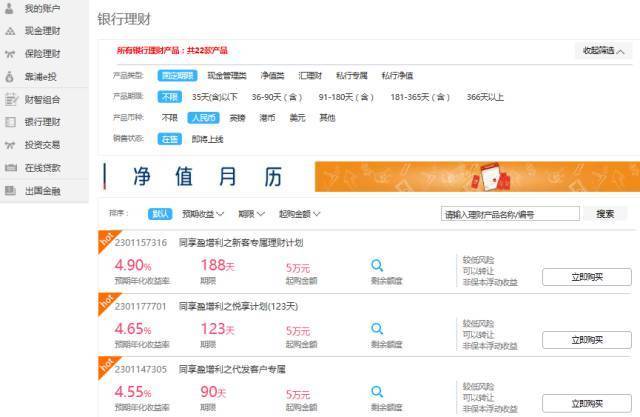Select product type 净值类

(272, 75)
